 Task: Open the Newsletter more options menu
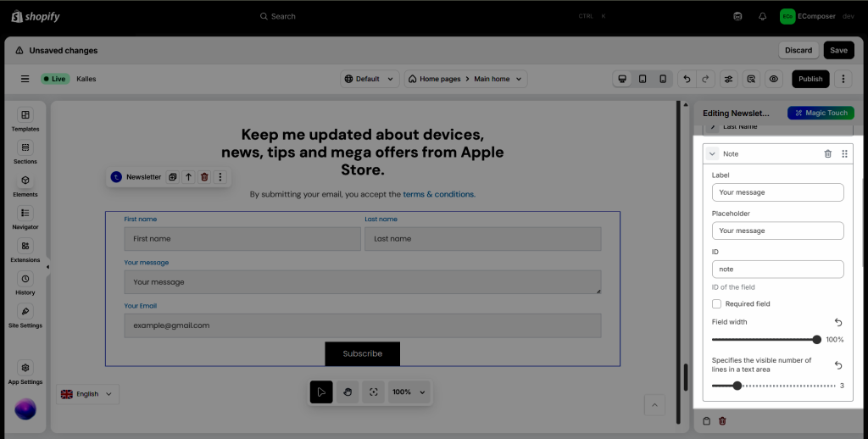(x=220, y=177)
